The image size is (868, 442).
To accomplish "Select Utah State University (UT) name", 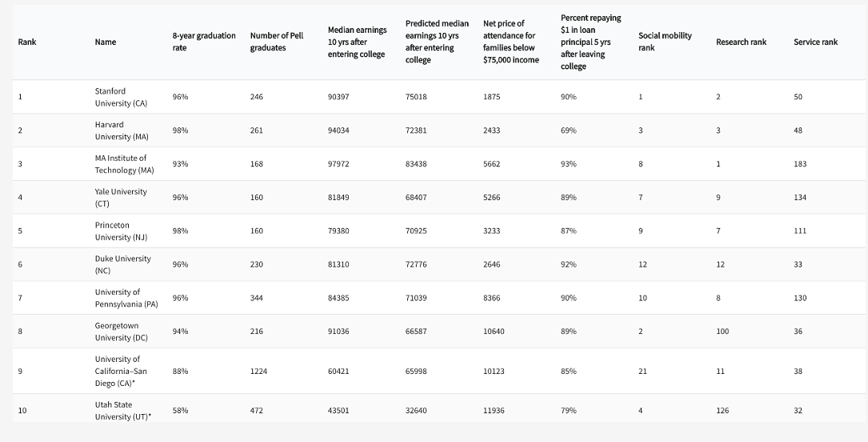I will 123,411.
